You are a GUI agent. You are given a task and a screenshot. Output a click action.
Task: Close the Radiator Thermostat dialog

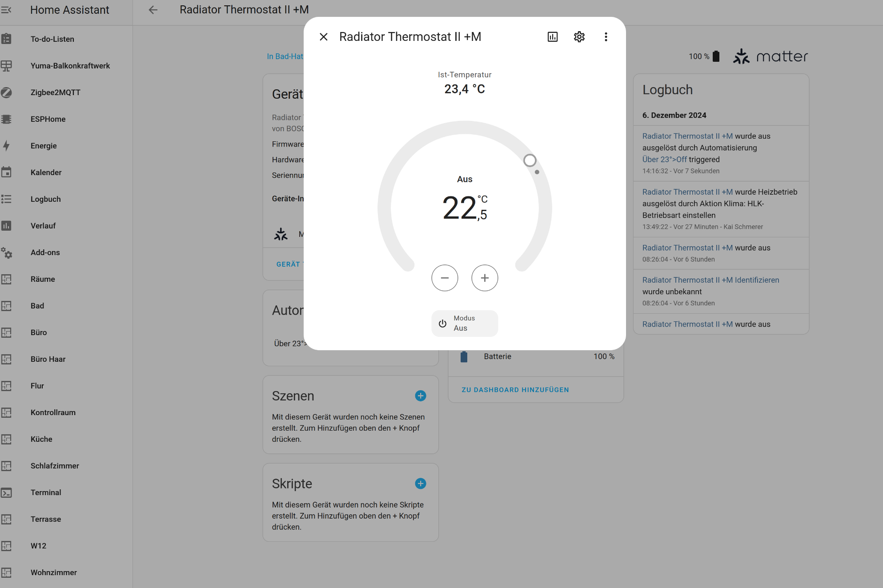point(324,37)
